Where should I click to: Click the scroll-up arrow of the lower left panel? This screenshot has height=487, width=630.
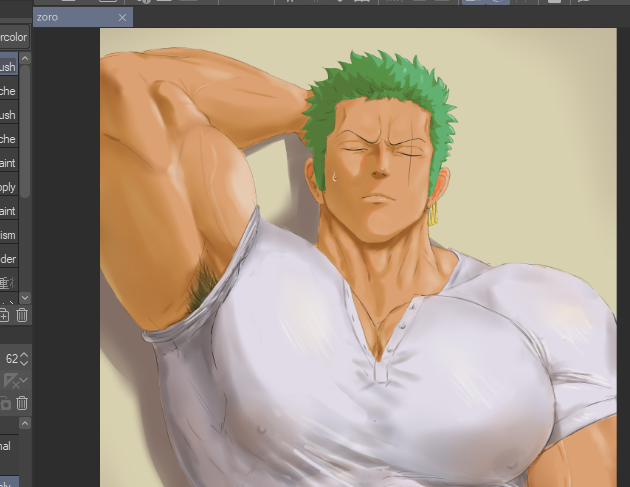25,423
